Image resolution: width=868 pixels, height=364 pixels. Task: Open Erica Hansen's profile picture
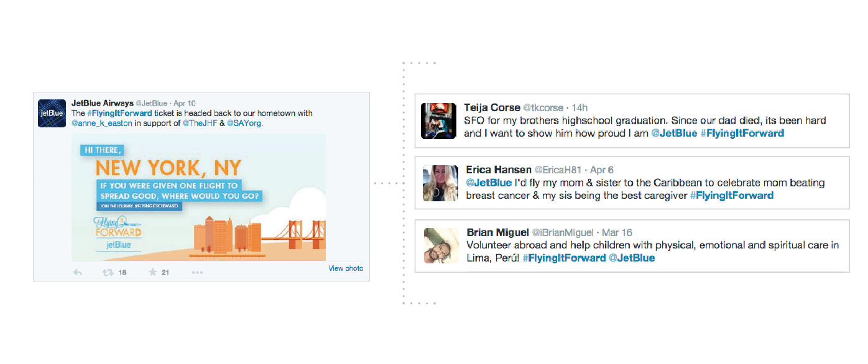pos(440,183)
